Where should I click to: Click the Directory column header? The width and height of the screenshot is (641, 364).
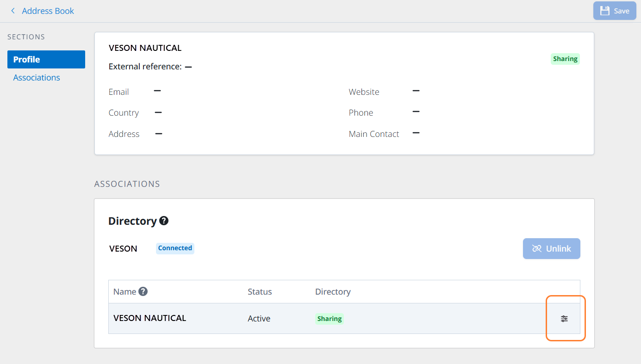pos(333,291)
